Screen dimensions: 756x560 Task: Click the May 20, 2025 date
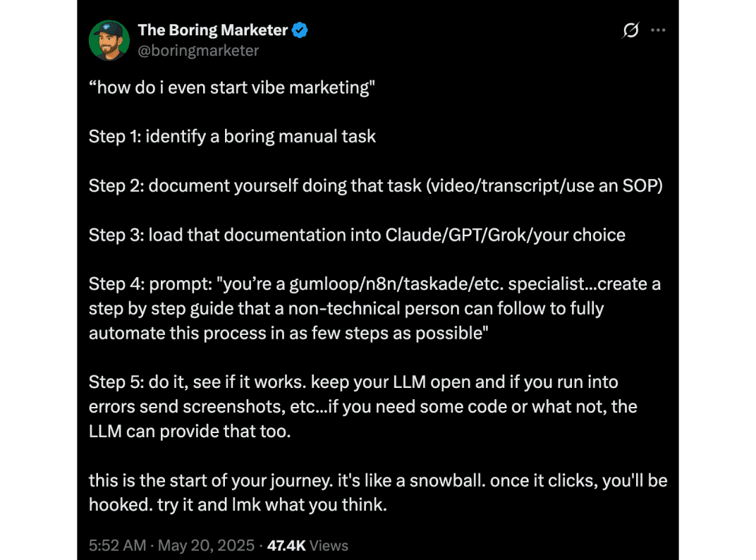click(x=206, y=545)
